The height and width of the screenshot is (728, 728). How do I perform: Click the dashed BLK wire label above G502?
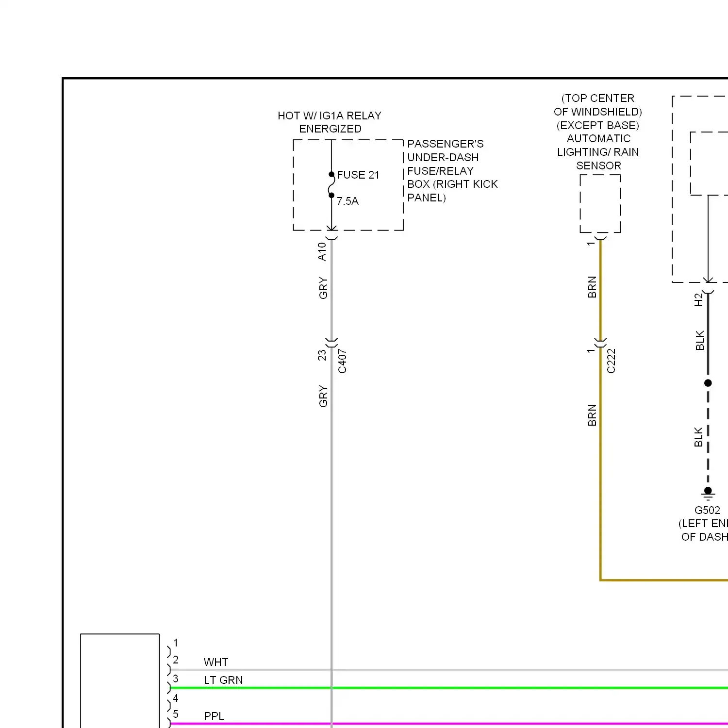pyautogui.click(x=698, y=437)
